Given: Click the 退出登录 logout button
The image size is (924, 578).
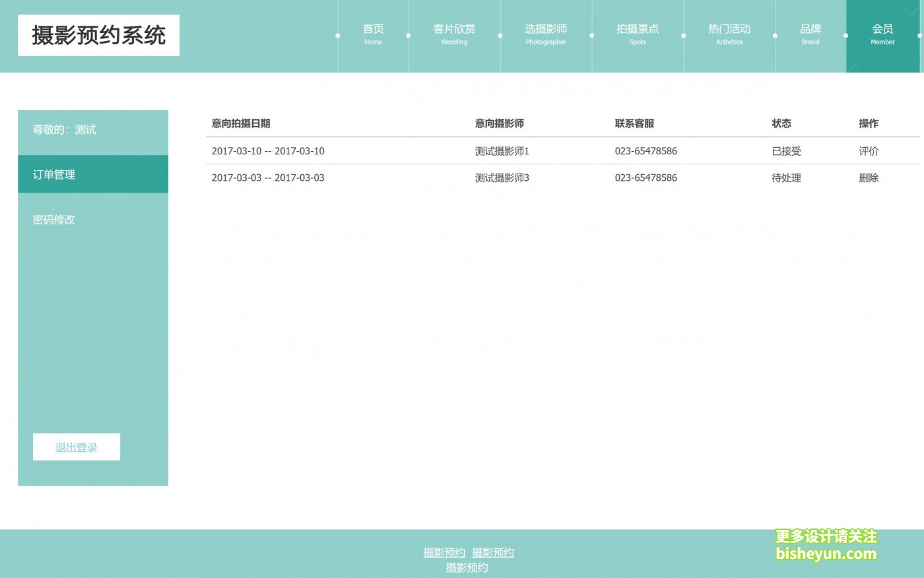Looking at the screenshot, I should (x=77, y=447).
